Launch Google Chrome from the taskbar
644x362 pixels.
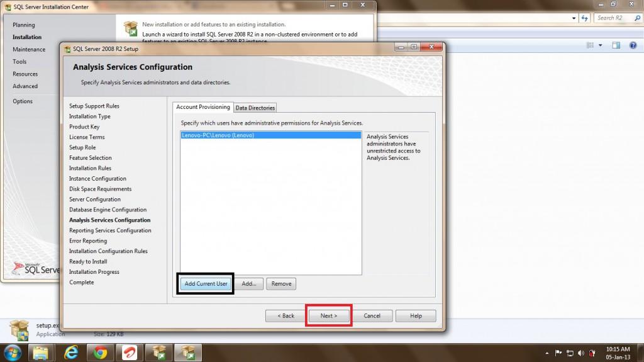tap(100, 353)
